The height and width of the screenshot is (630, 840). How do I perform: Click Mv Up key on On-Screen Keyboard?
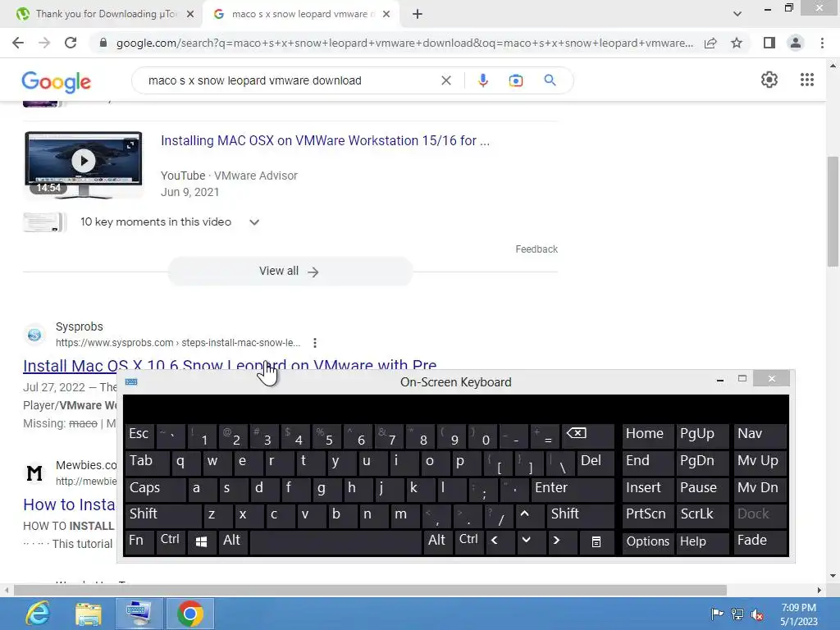pos(759,463)
